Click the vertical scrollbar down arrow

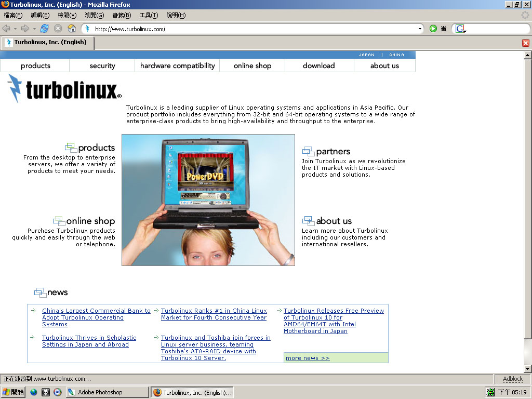(x=528, y=369)
